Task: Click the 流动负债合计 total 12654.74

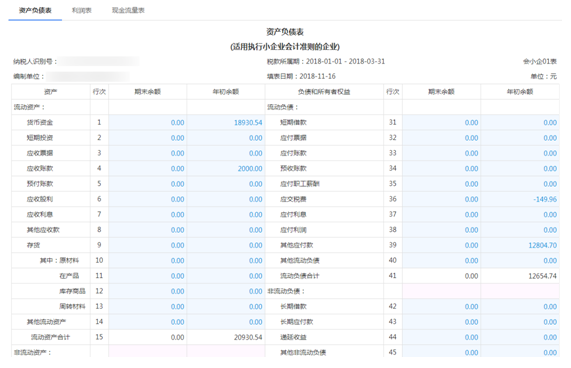Action: [x=542, y=276]
